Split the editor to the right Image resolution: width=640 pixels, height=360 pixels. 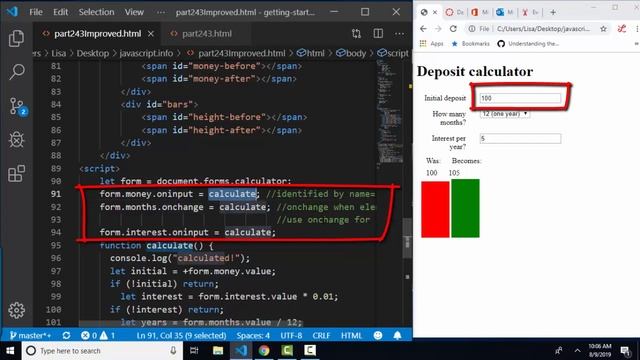(x=378, y=33)
